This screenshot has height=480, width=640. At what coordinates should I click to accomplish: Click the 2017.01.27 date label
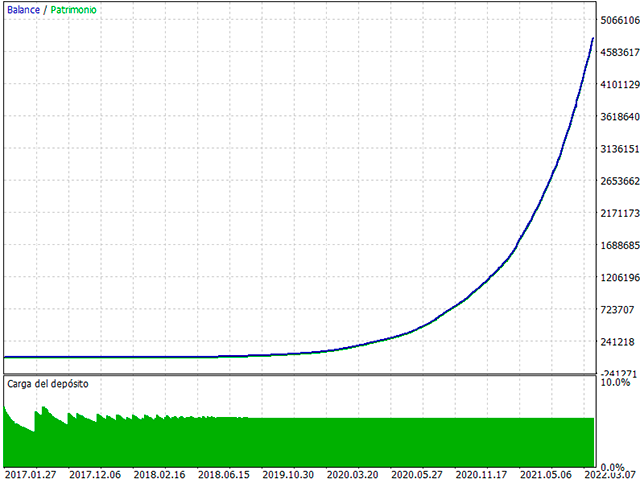point(31,475)
